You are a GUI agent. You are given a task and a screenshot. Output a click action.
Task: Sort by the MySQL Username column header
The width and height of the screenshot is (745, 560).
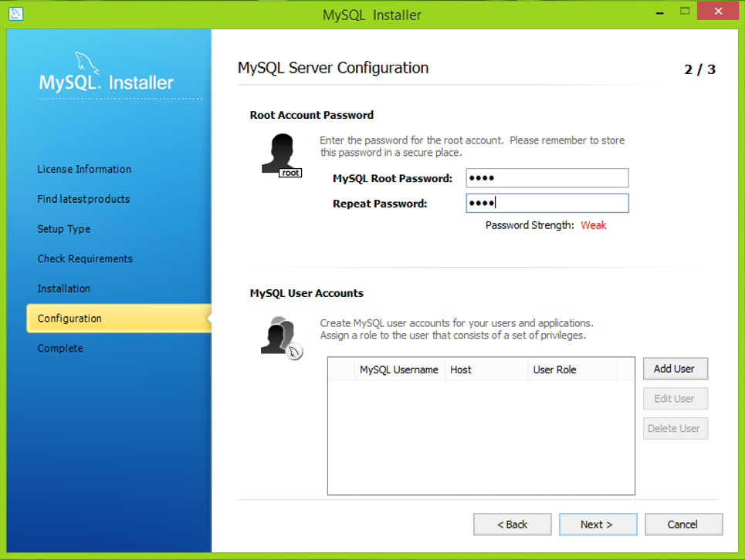pos(398,369)
